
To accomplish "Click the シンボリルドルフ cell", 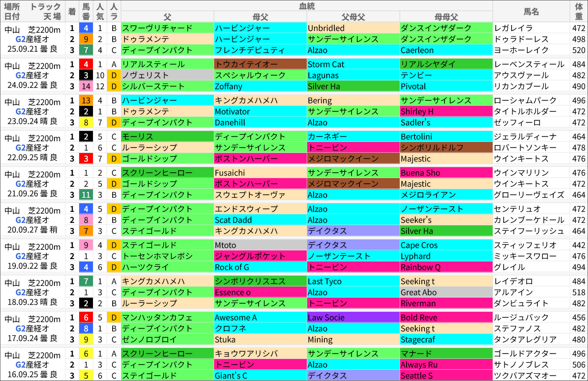I will tap(446, 148).
